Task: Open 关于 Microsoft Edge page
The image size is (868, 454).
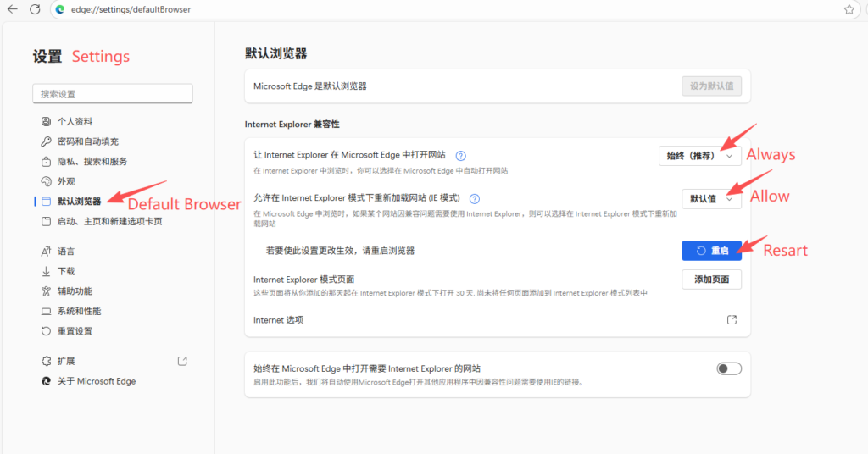Action: (x=97, y=381)
